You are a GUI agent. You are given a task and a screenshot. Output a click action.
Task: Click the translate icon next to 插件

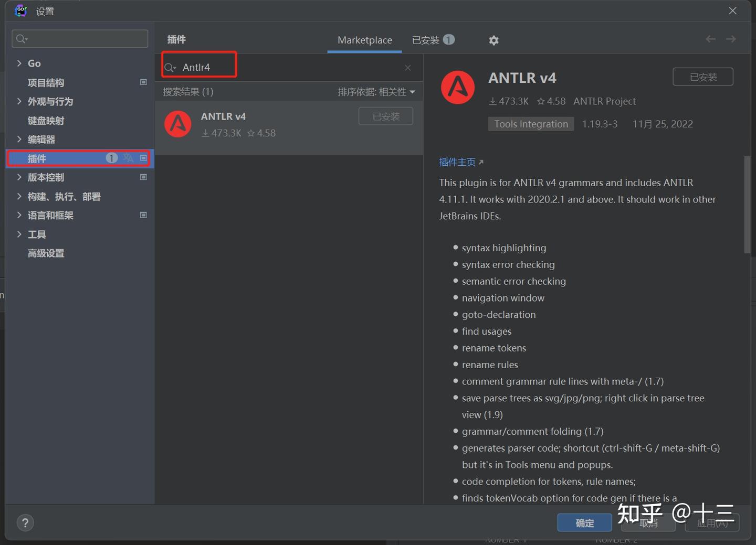point(128,158)
